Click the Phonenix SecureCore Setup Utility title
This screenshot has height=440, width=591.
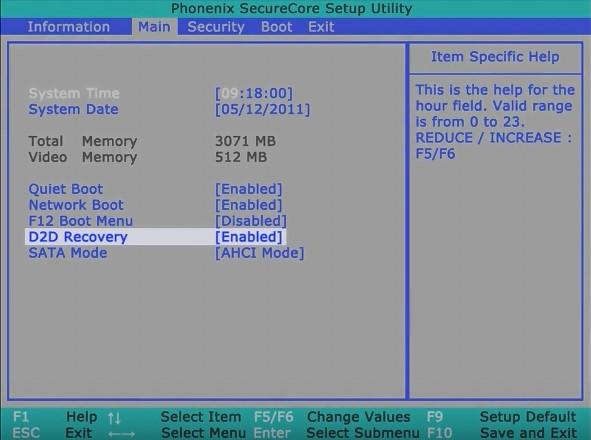coord(291,8)
